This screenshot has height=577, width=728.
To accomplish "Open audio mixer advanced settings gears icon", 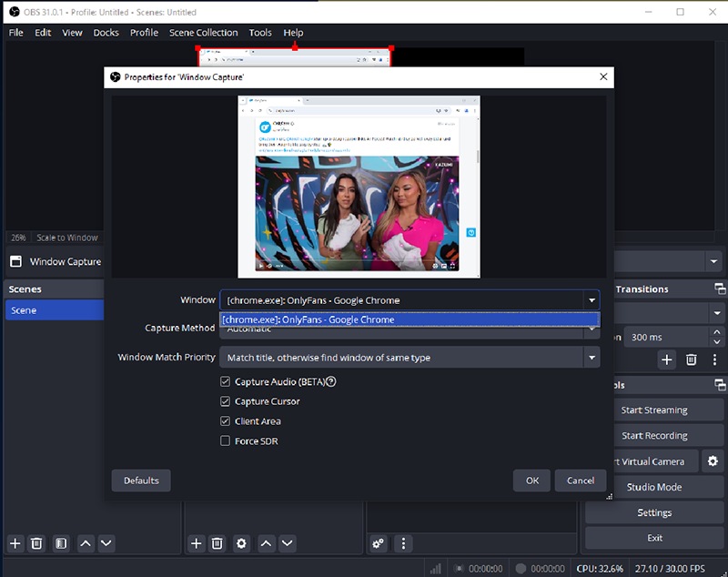I will tap(379, 543).
